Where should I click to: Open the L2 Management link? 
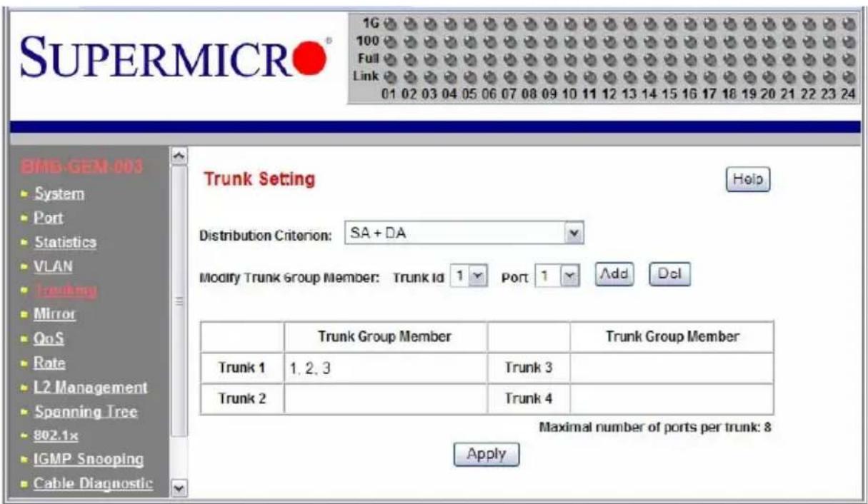[x=91, y=387]
